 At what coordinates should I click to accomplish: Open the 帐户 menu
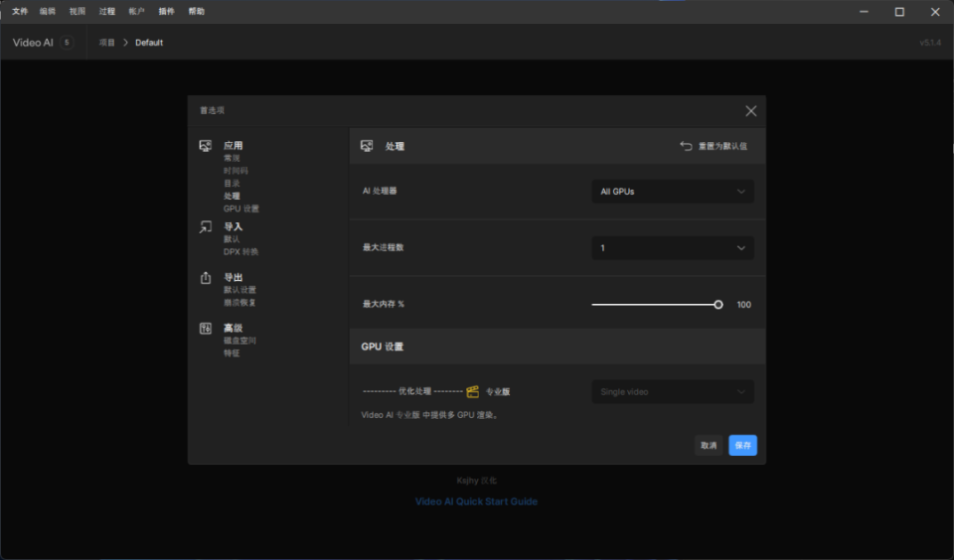click(136, 12)
